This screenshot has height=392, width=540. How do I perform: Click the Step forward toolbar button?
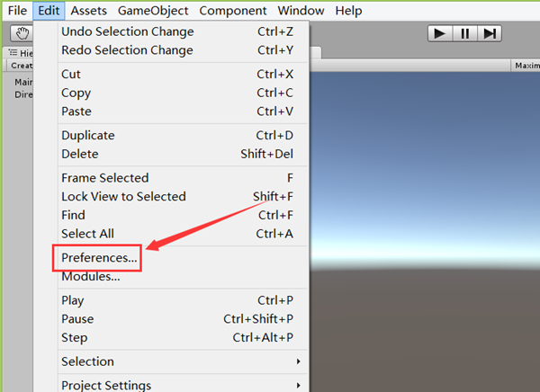(489, 33)
